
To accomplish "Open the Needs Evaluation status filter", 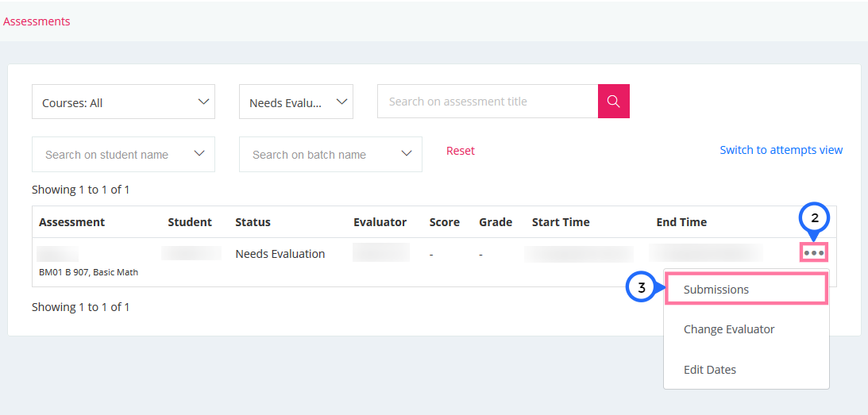I will pos(296,102).
